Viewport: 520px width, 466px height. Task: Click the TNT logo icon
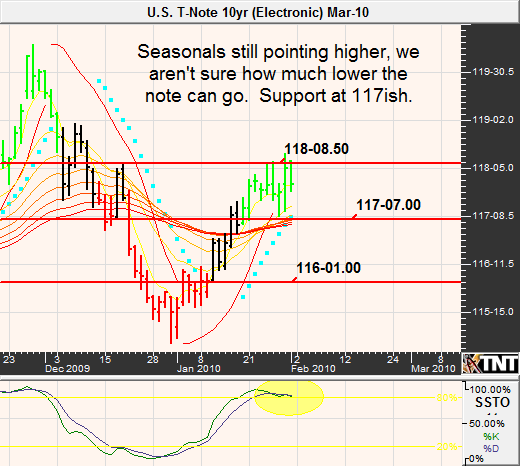[490, 363]
